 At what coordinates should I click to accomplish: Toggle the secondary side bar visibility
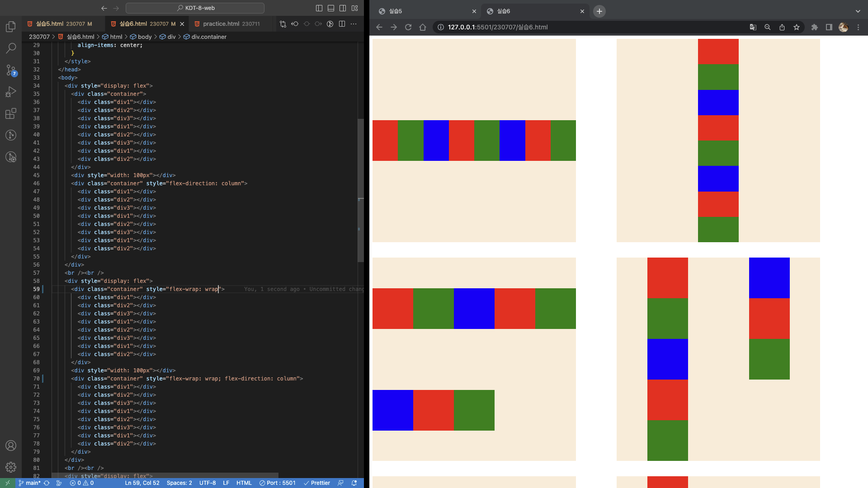tap(343, 8)
